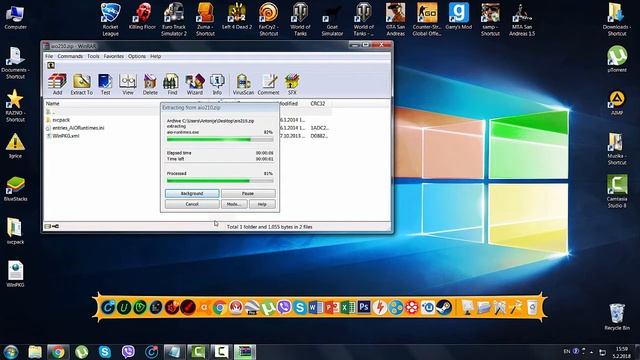Click the Background button in extraction dialog
Image resolution: width=640 pixels, height=360 pixels.
tap(192, 193)
